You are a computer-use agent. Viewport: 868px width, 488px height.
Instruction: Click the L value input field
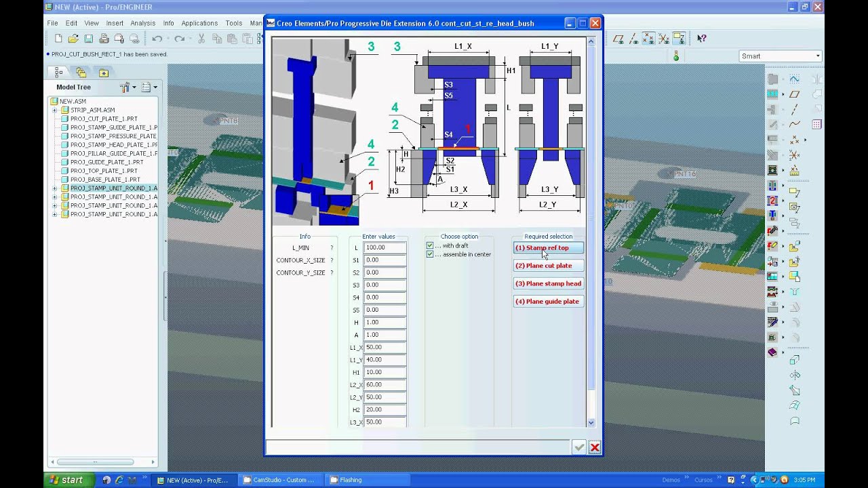tap(384, 247)
